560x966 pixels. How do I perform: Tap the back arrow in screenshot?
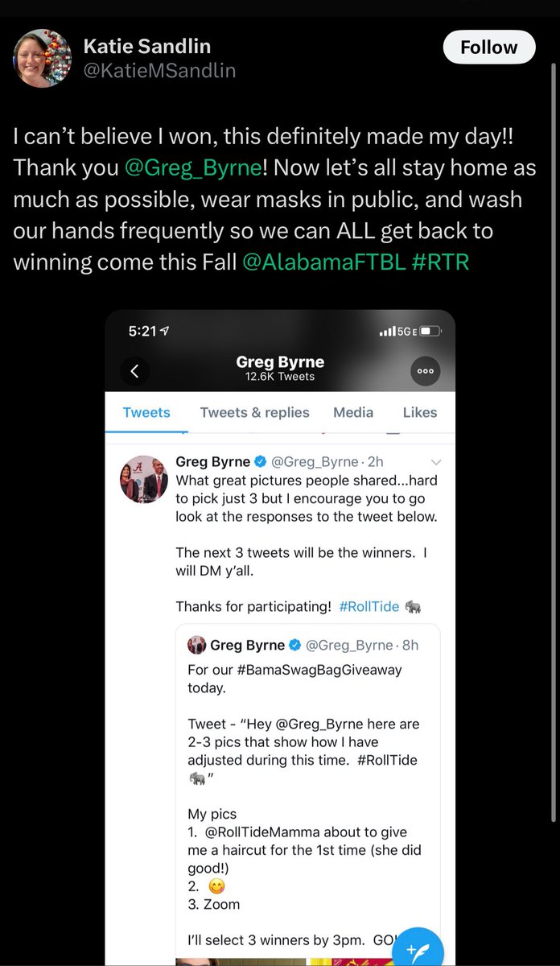click(x=134, y=371)
